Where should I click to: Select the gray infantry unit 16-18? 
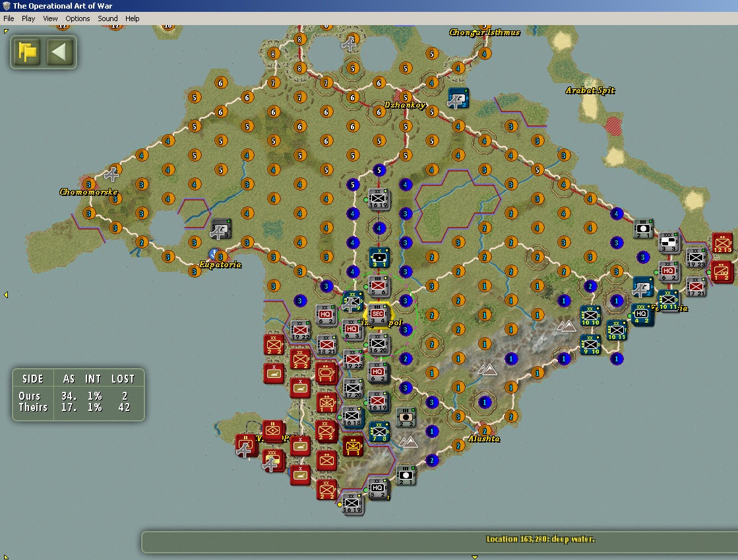352,416
